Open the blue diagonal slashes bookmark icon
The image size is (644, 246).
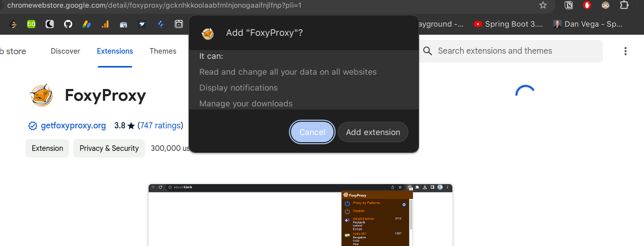pyautogui.click(x=160, y=24)
